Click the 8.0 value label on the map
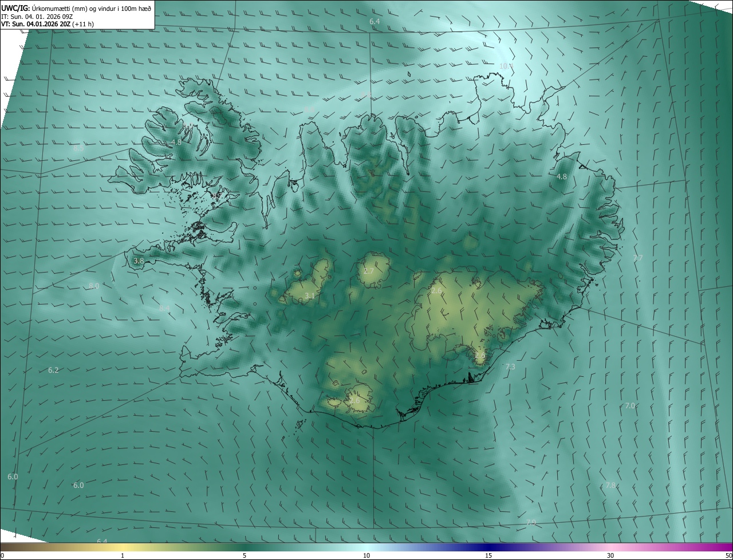 click(x=94, y=286)
